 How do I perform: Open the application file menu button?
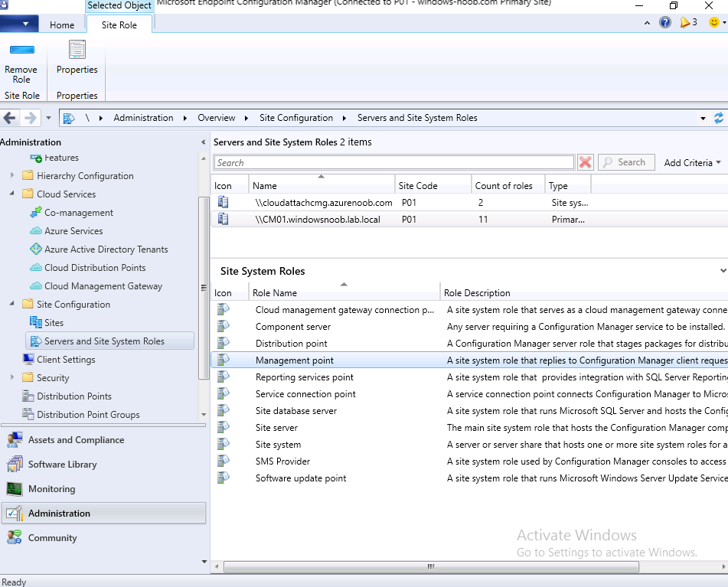tap(19, 24)
